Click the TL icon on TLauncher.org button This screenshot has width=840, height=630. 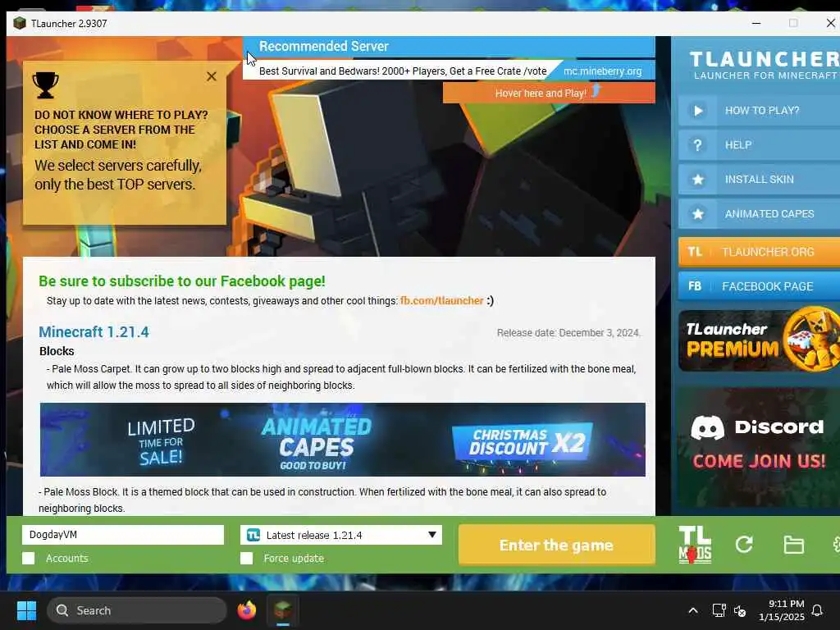pos(695,252)
